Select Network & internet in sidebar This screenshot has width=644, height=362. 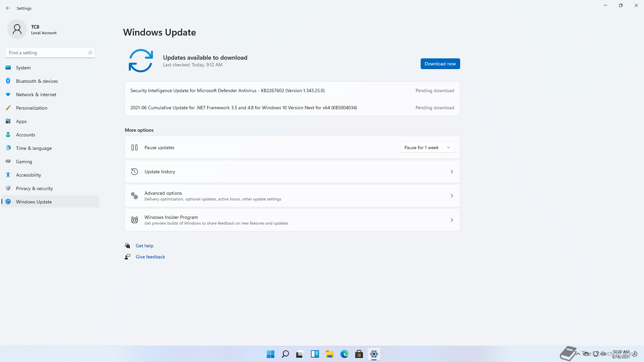50,95
